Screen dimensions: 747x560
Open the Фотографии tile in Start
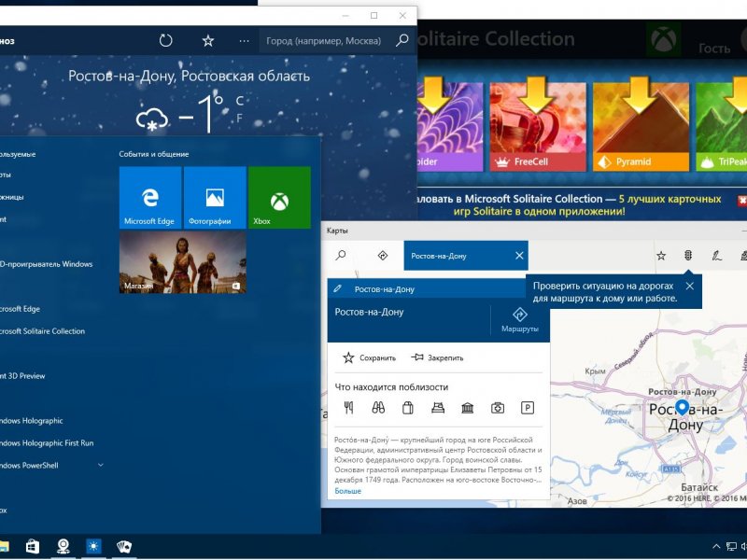(215, 198)
